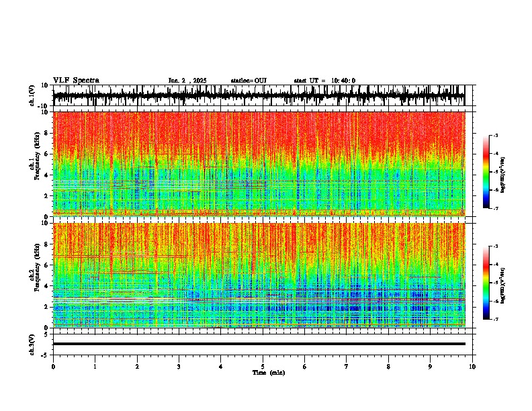Click tick label '6' on the Time axis
Screen dimensions: 532x411
point(305,367)
